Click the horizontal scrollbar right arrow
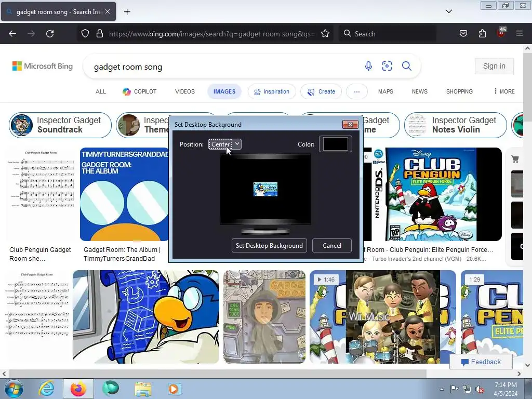Image resolution: width=532 pixels, height=399 pixels. point(519,374)
